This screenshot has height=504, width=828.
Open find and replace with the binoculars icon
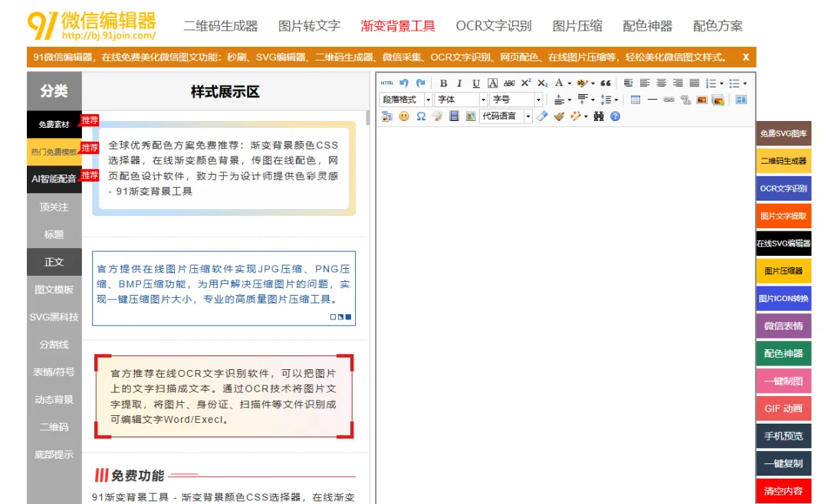tap(600, 116)
